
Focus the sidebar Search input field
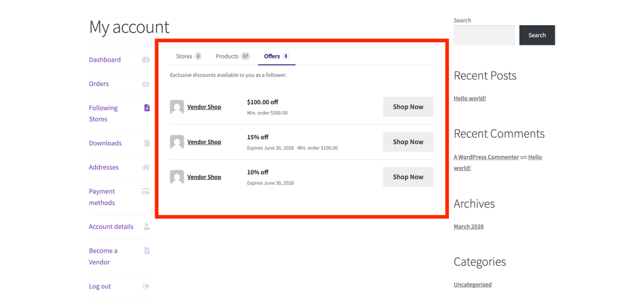484,35
